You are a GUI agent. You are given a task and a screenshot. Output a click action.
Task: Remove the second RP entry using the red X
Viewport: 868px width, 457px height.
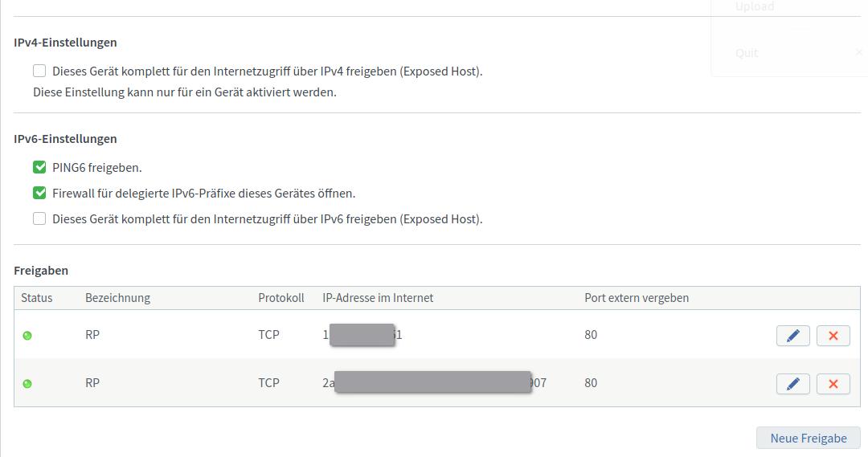point(833,384)
